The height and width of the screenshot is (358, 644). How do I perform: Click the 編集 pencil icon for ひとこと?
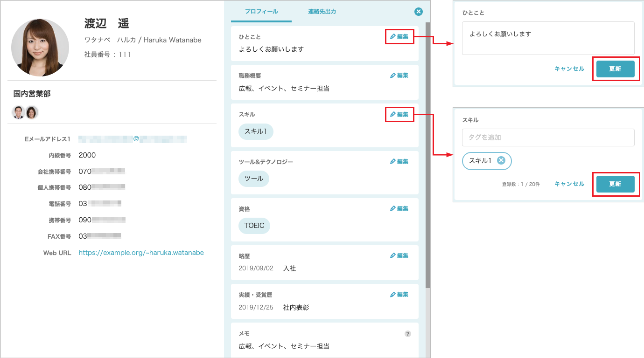tap(399, 36)
